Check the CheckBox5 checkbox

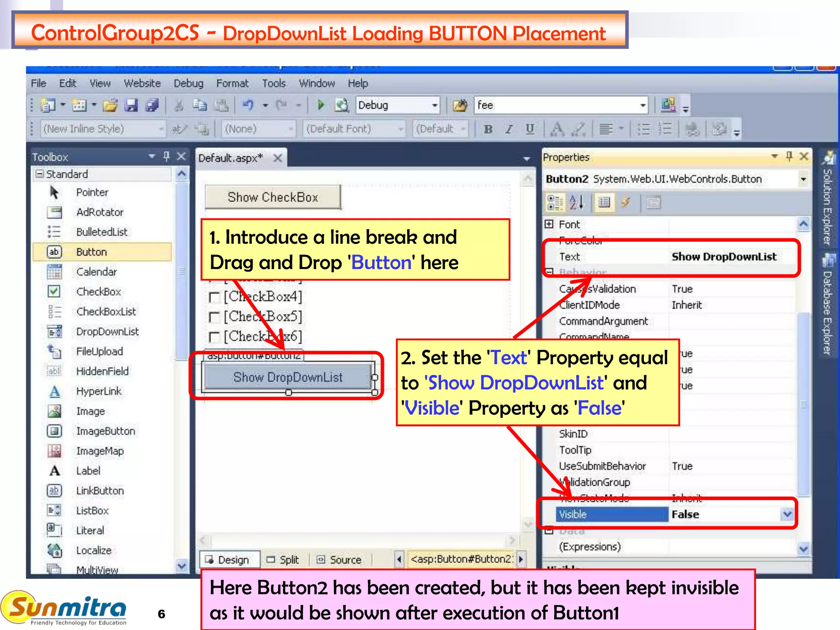click(214, 317)
